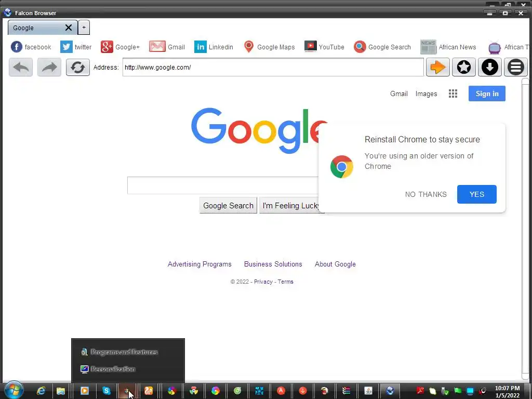
Task: Close the Google tab
Action: tap(69, 28)
